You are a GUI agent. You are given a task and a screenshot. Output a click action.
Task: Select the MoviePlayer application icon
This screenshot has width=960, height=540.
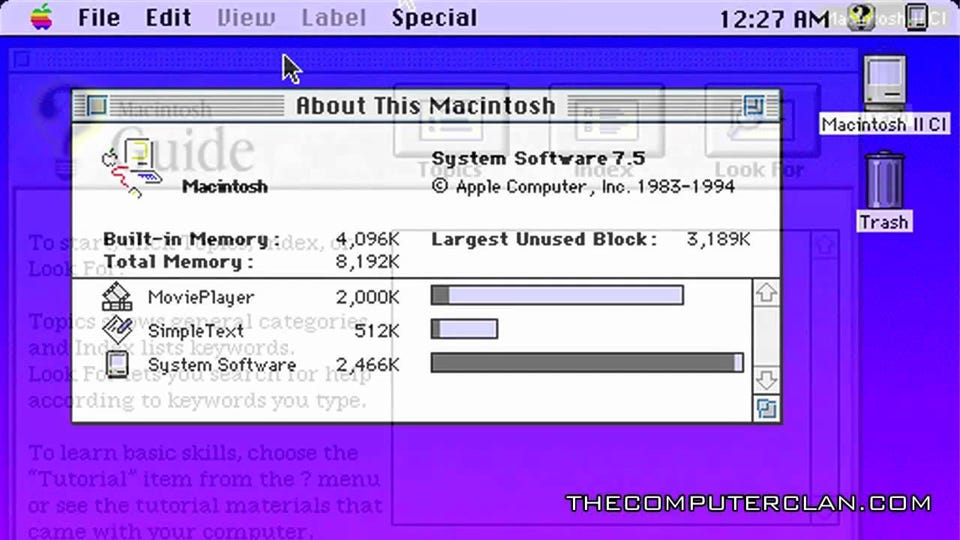tap(117, 296)
